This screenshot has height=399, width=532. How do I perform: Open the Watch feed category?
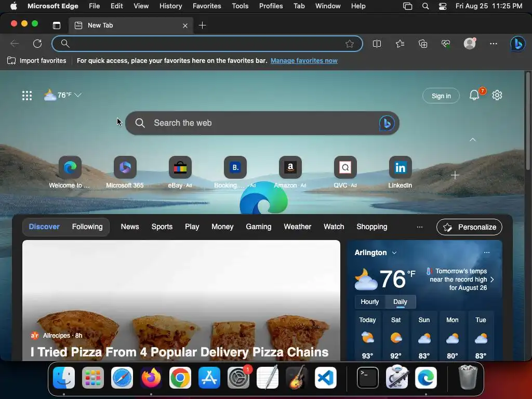[x=334, y=227]
